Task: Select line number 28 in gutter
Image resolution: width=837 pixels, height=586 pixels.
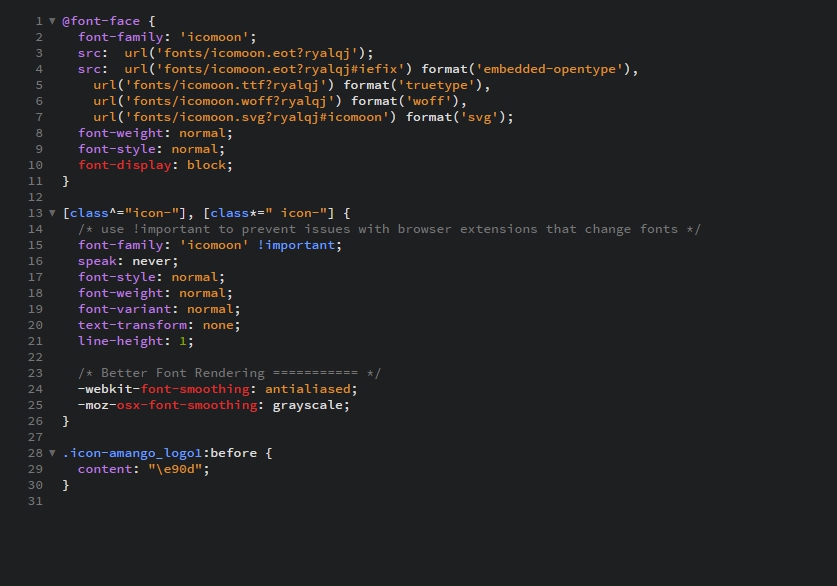Action: (x=35, y=453)
